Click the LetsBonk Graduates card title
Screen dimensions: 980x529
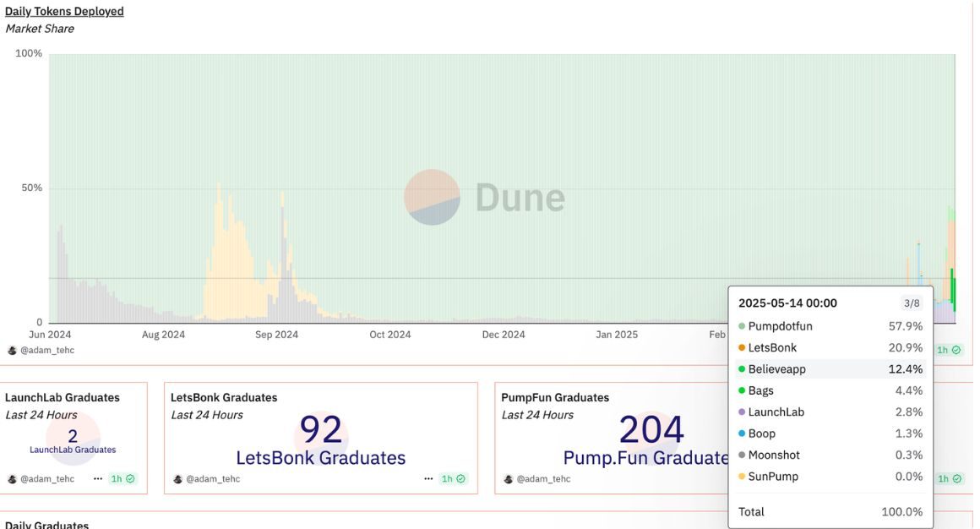point(224,398)
